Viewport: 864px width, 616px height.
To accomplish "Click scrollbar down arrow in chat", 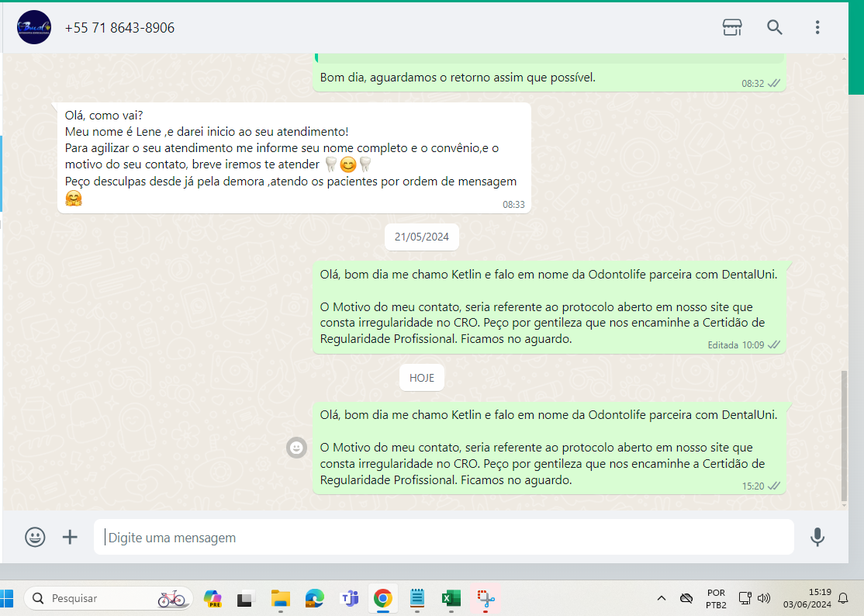I will [844, 505].
